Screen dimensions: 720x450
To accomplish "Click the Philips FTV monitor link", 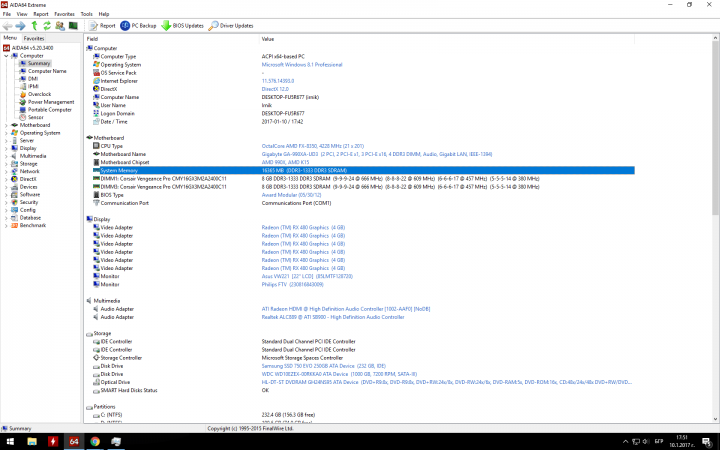I will pos(292,285).
